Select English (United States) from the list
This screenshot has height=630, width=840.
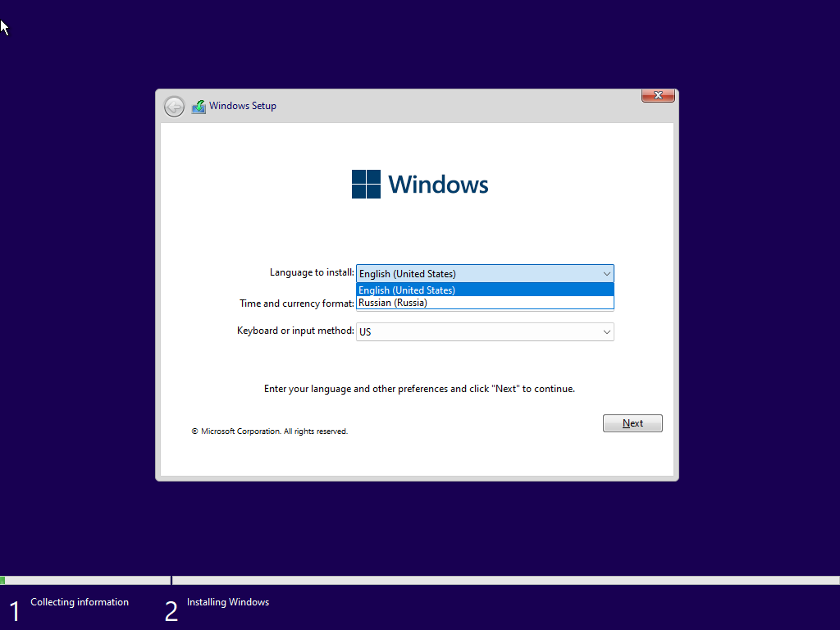coord(485,290)
